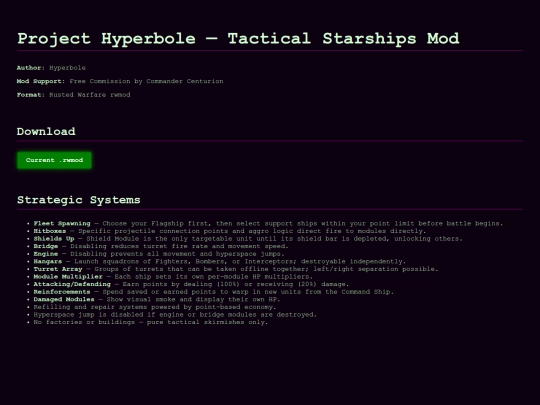Image resolution: width=540 pixels, height=405 pixels.
Task: Click the Rusted Warfare rwmod format text
Action: pos(90,95)
